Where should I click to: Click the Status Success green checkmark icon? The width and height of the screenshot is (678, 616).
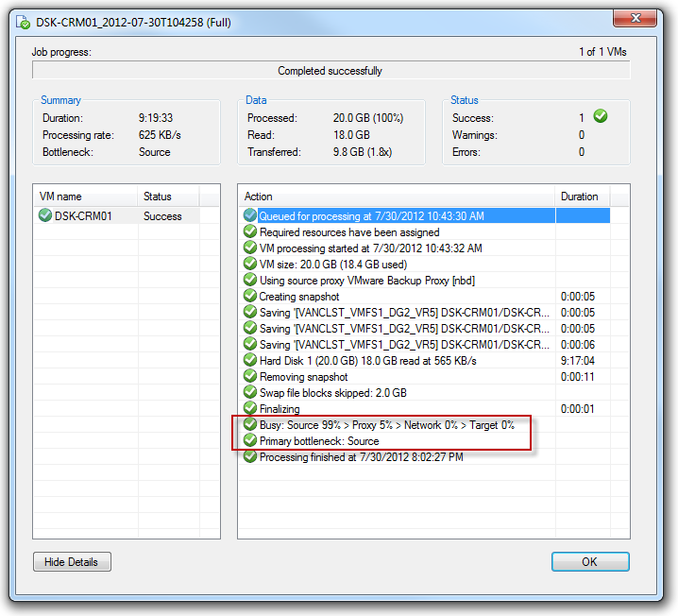pos(601,118)
